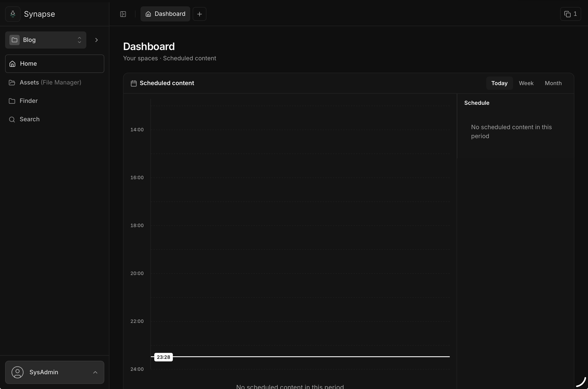Open a new tab with plus icon
The width and height of the screenshot is (588, 389).
pyautogui.click(x=200, y=14)
